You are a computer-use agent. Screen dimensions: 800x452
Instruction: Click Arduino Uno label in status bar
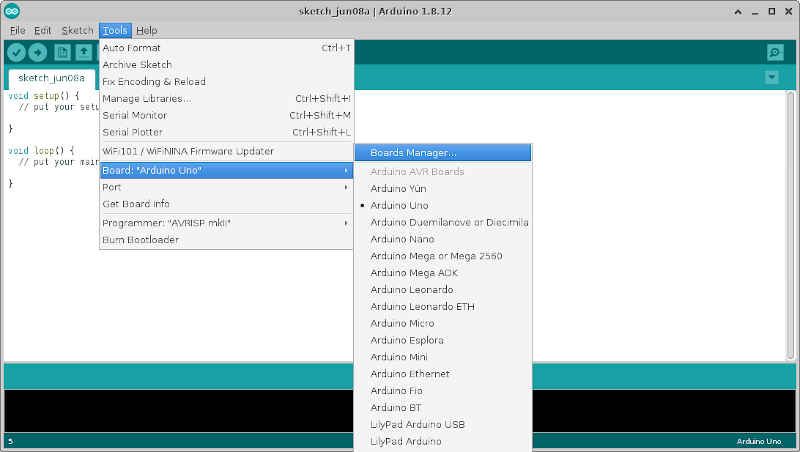(759, 441)
